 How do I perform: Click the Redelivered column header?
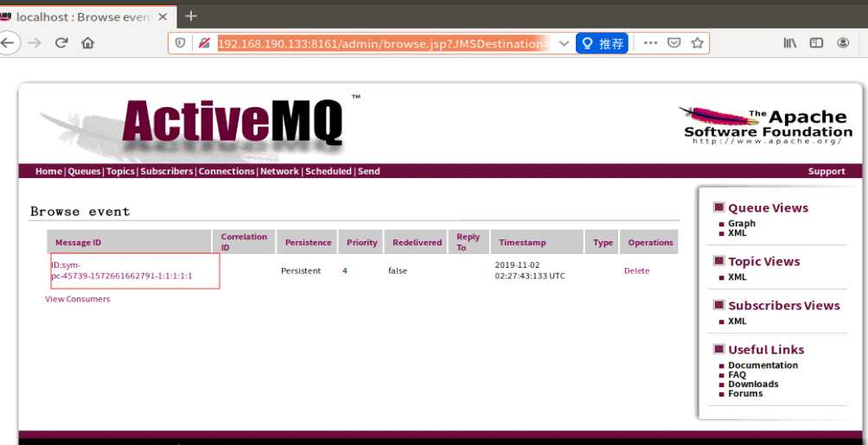click(x=417, y=243)
